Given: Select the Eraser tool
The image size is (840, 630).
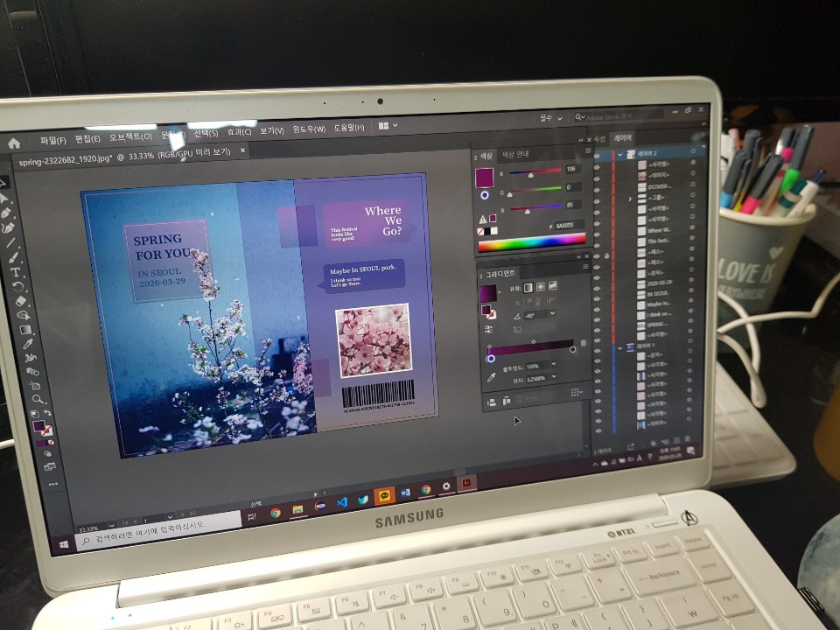Looking at the screenshot, I should [21, 300].
